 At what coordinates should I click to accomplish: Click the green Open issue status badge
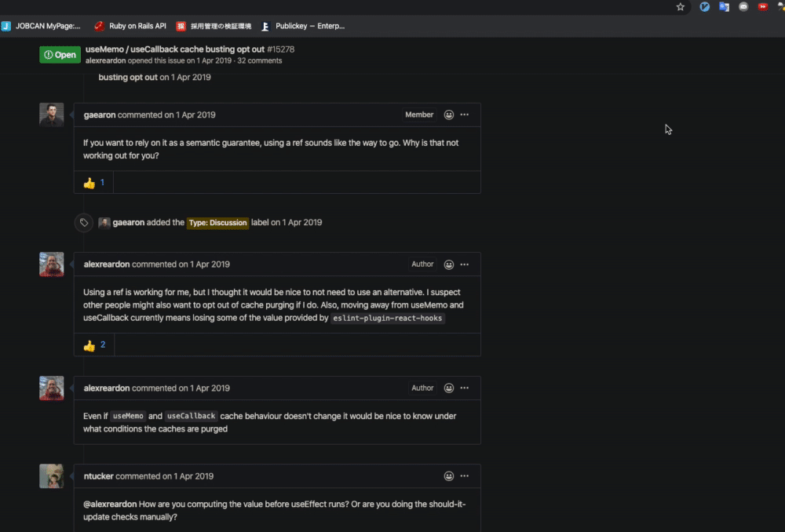(60, 55)
